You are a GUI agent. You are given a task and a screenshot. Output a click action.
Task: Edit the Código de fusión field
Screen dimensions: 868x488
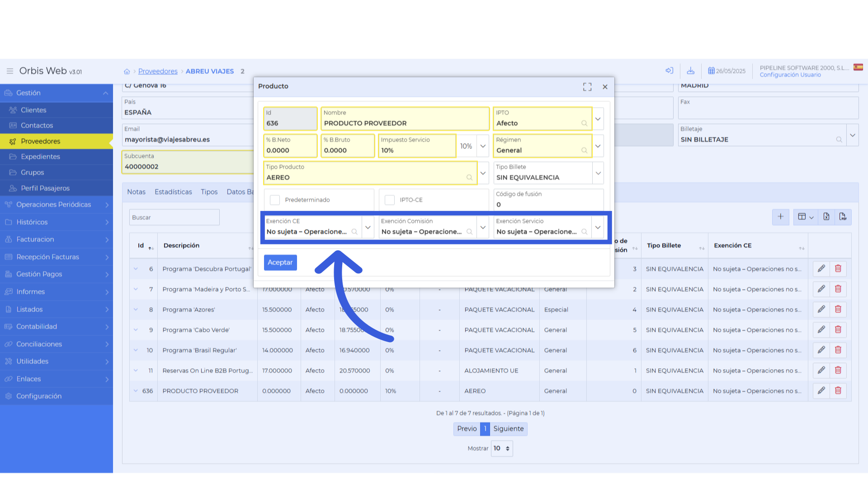pyautogui.click(x=549, y=200)
